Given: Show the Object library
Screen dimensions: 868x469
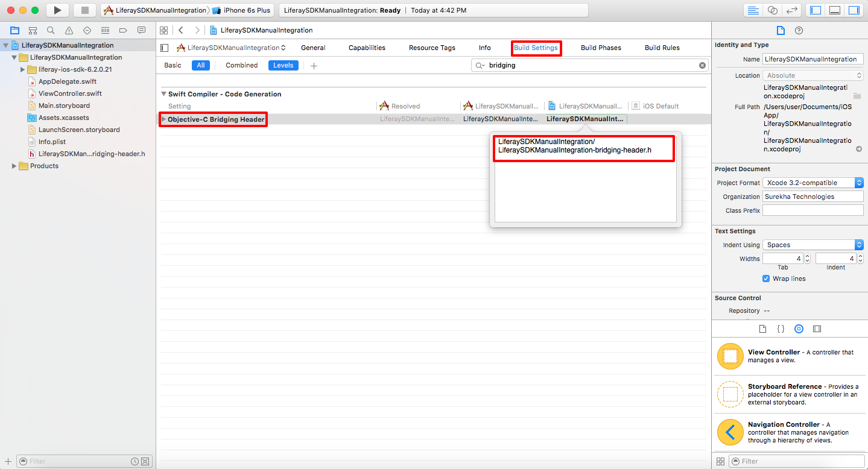Looking at the screenshot, I should tap(799, 329).
